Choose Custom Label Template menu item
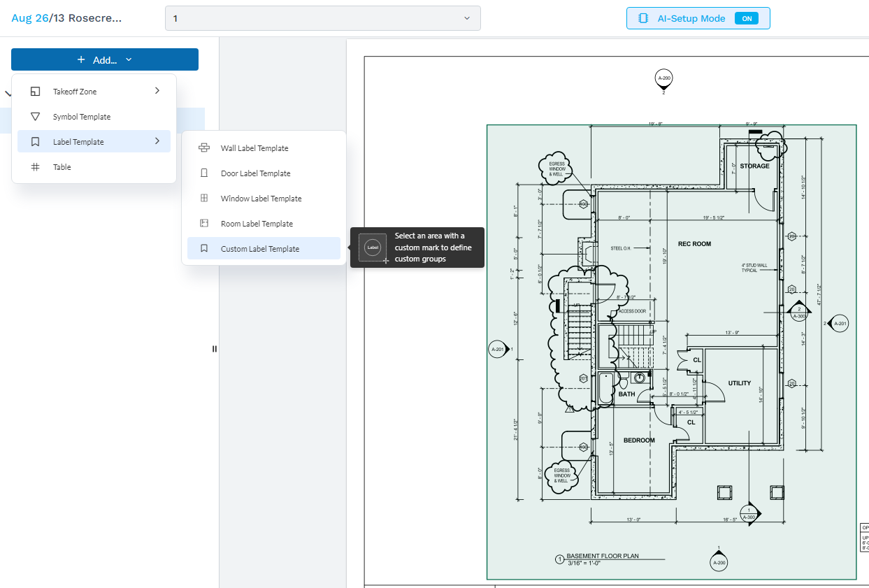 pyautogui.click(x=260, y=249)
